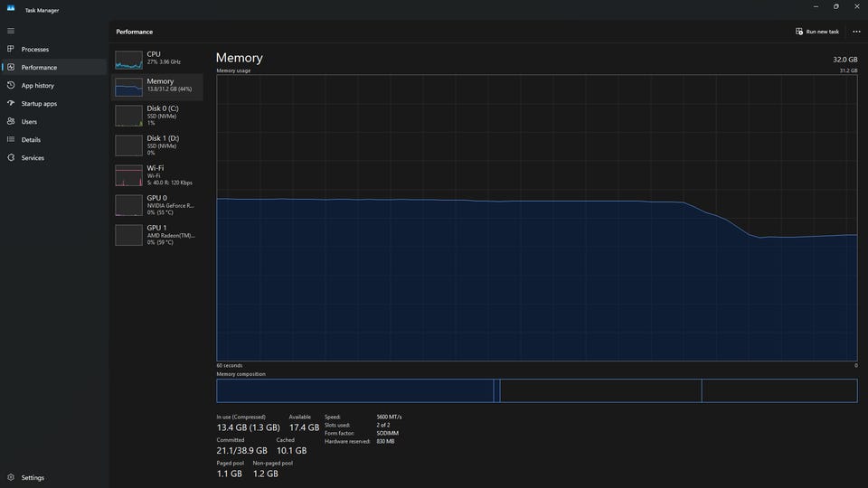Select the GPU 0 graph thumbnail
The height and width of the screenshot is (488, 868).
pos(128,205)
